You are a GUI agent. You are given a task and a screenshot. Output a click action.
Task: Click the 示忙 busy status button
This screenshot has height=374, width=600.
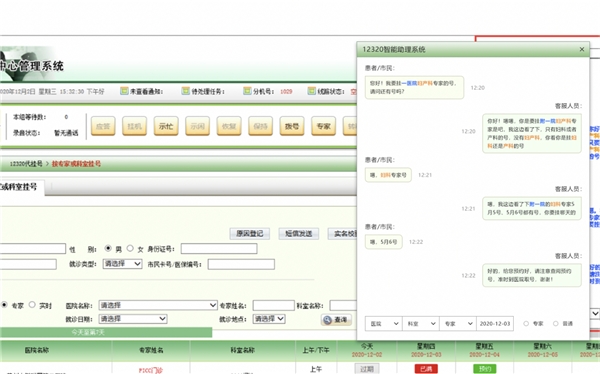point(166,126)
